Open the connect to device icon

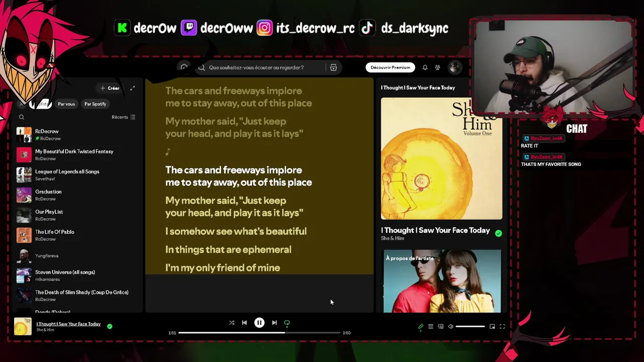tap(441, 327)
